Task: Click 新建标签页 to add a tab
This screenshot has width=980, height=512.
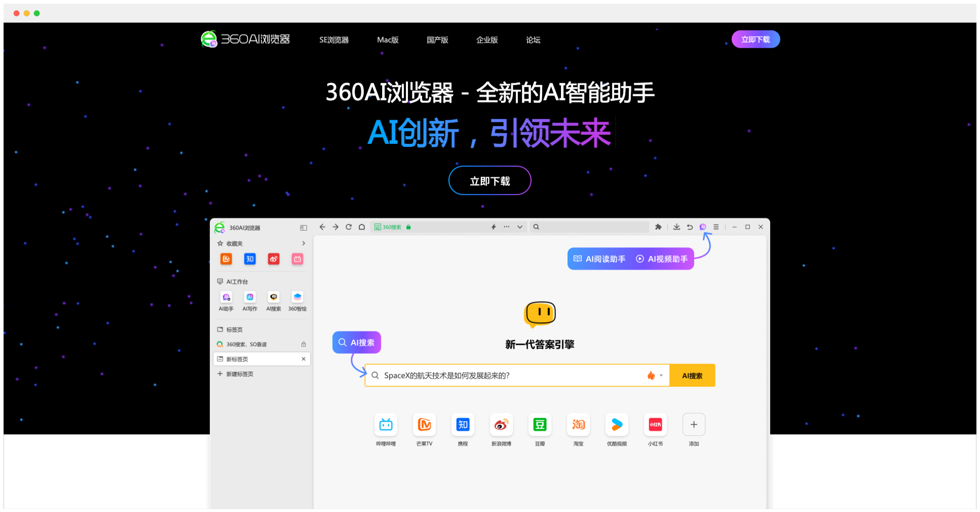Action: (236, 374)
